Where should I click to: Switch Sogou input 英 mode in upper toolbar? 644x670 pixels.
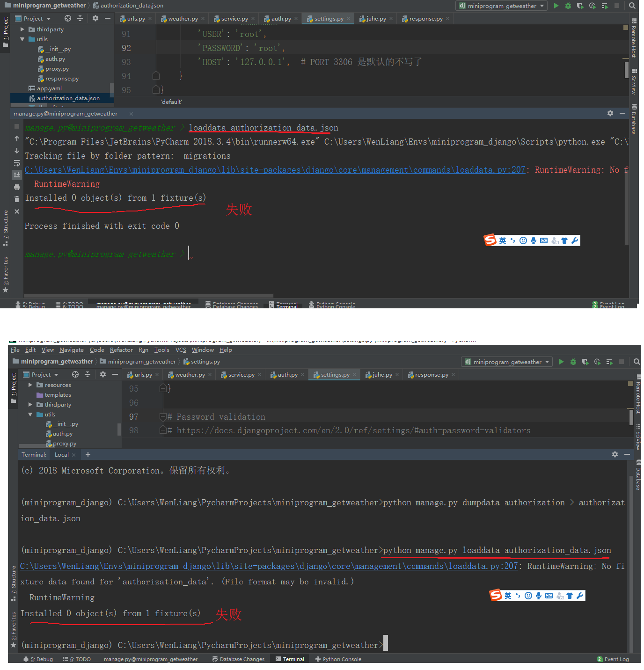[503, 240]
